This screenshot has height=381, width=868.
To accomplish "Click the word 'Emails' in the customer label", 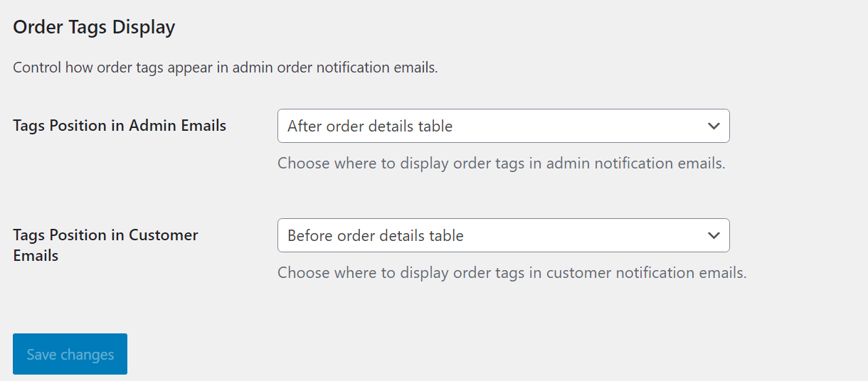I will tap(36, 255).
